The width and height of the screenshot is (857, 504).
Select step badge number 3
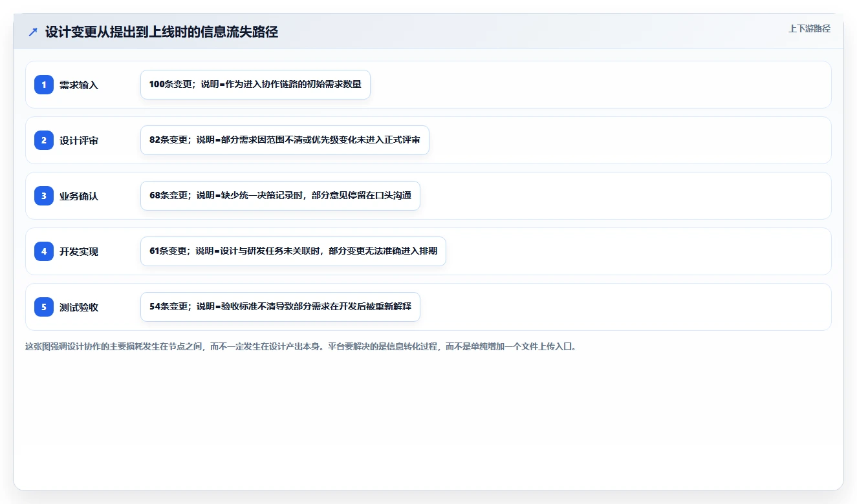(44, 196)
